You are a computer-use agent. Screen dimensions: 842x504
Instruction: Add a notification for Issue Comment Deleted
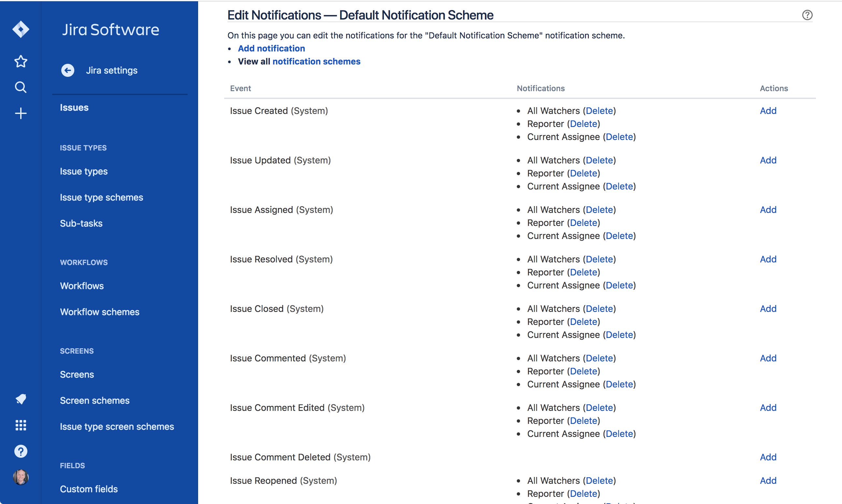tap(768, 457)
